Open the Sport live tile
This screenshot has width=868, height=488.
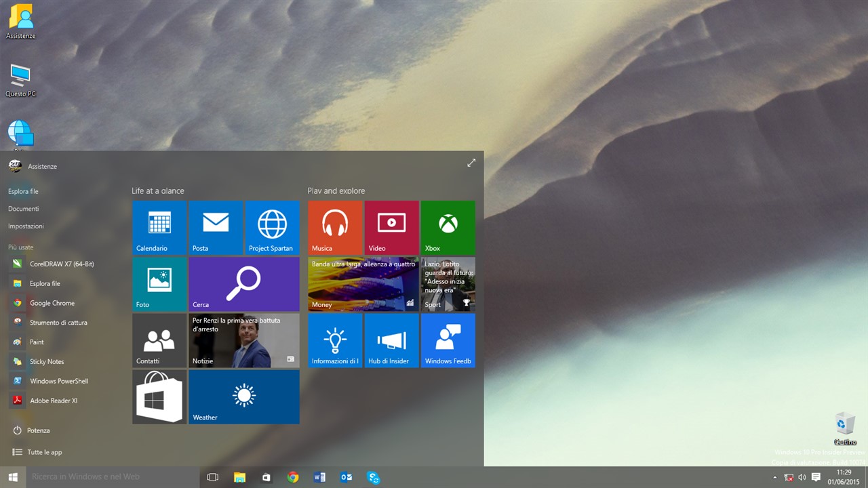coord(448,284)
